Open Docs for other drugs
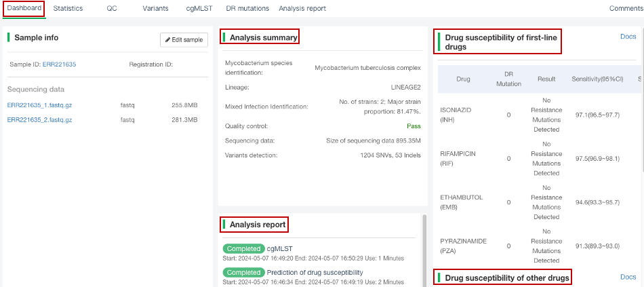The height and width of the screenshot is (287, 644). coord(628,277)
